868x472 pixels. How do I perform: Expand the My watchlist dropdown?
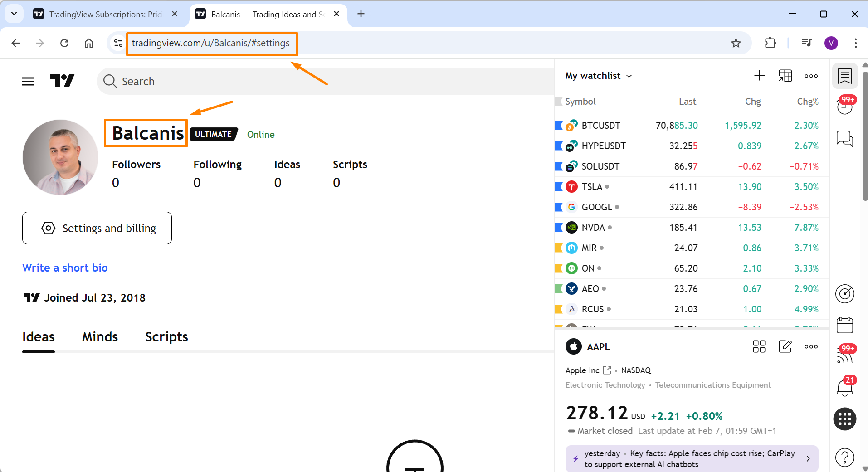598,76
